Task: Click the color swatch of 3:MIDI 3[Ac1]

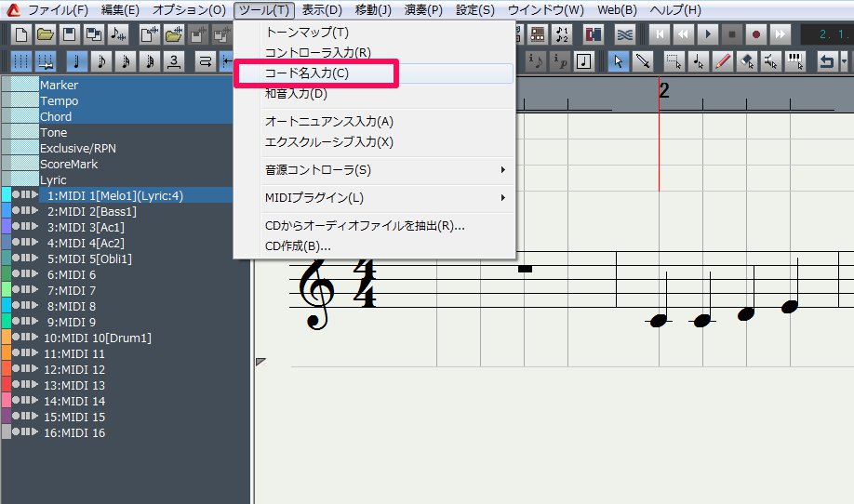Action: 6,227
